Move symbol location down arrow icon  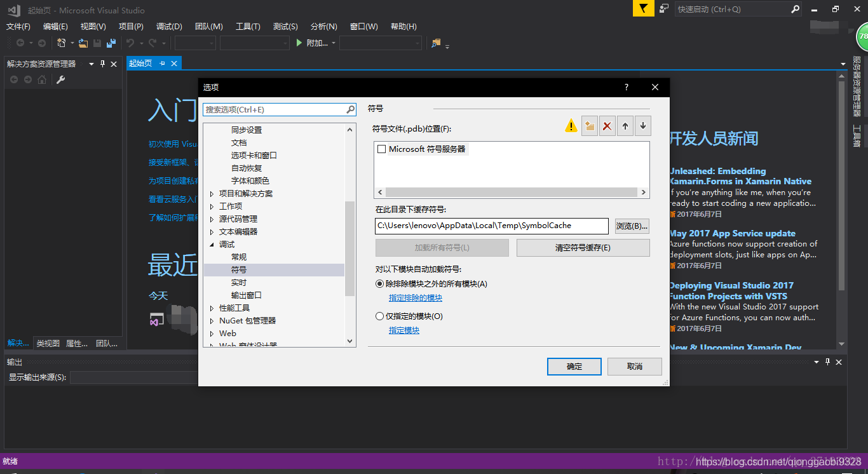pyautogui.click(x=643, y=126)
